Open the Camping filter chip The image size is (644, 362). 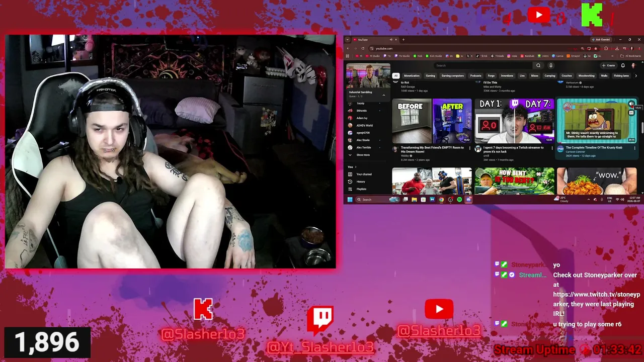[x=550, y=76]
